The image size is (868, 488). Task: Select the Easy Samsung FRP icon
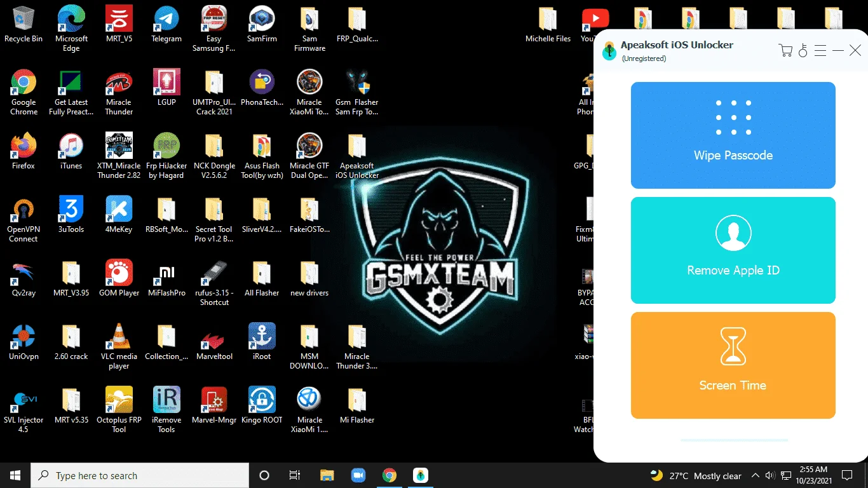click(214, 29)
